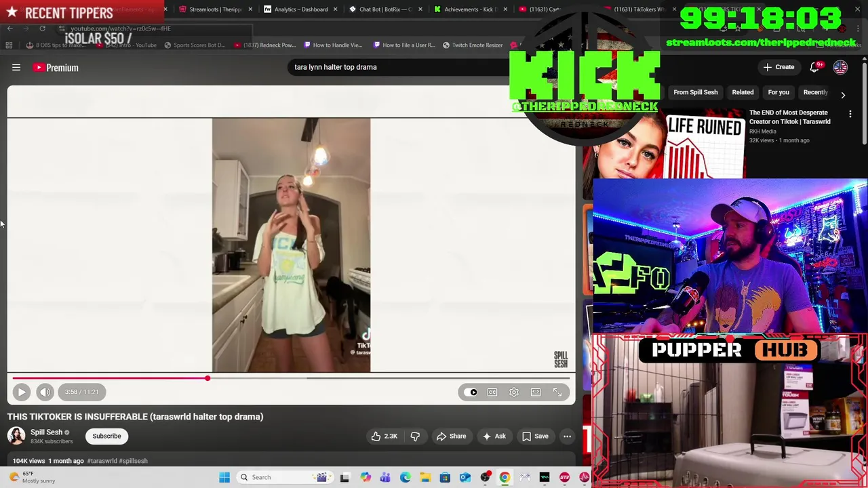
Task: Close the Analytics – Dashboard tab
Action: tap(336, 9)
